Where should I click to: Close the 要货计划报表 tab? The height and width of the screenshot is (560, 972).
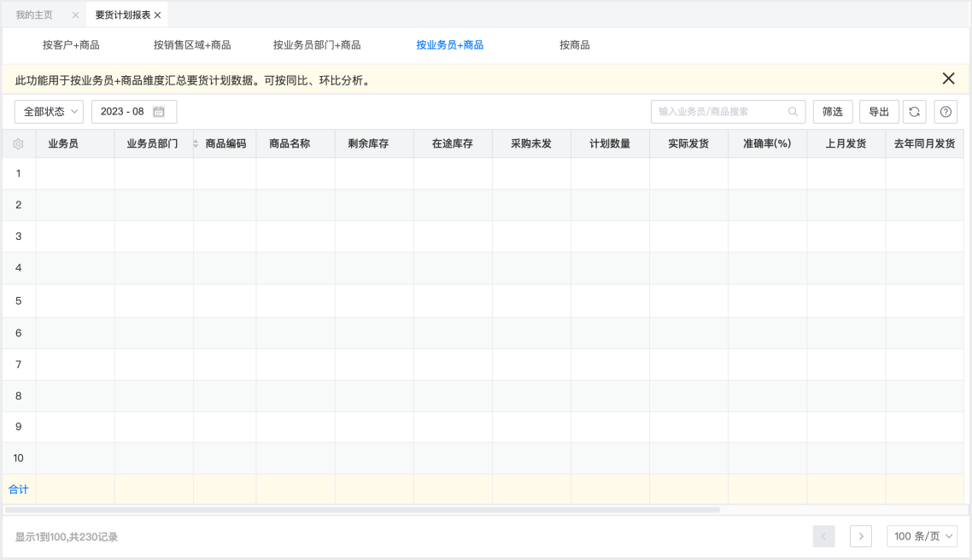click(158, 15)
